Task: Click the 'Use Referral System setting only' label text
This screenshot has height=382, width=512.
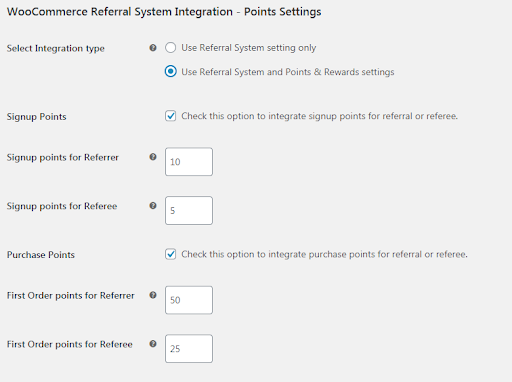Action: point(249,48)
